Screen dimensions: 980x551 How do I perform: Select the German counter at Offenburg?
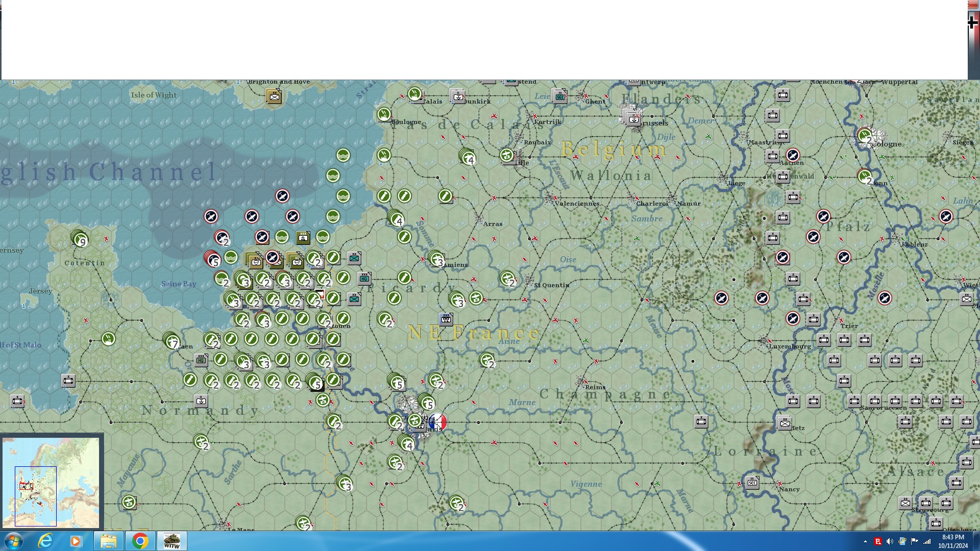click(936, 523)
